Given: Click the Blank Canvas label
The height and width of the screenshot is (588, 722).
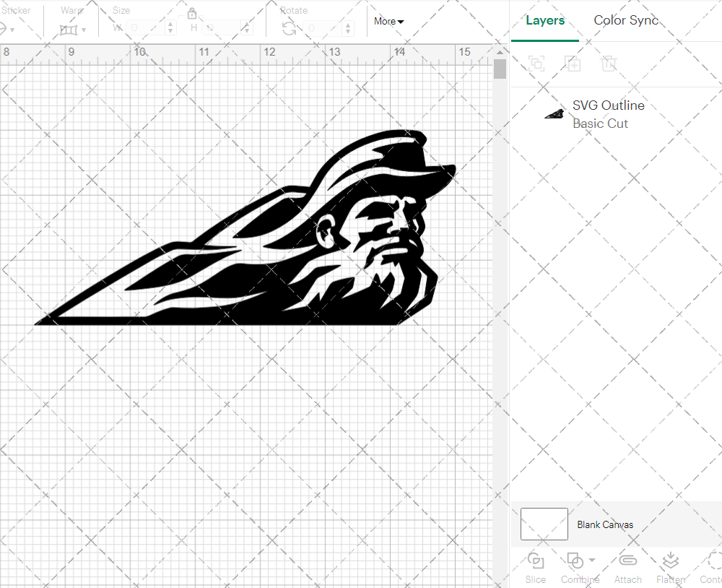Looking at the screenshot, I should (x=605, y=524).
